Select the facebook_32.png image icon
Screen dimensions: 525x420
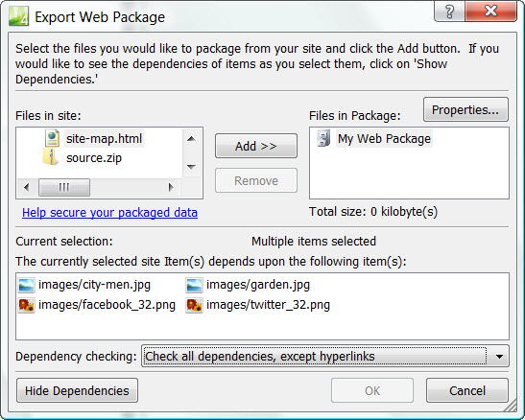pos(27,305)
